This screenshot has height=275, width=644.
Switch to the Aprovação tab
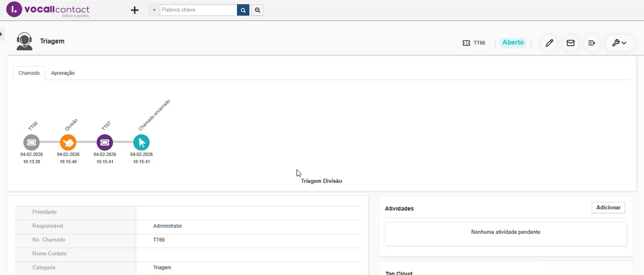click(63, 73)
